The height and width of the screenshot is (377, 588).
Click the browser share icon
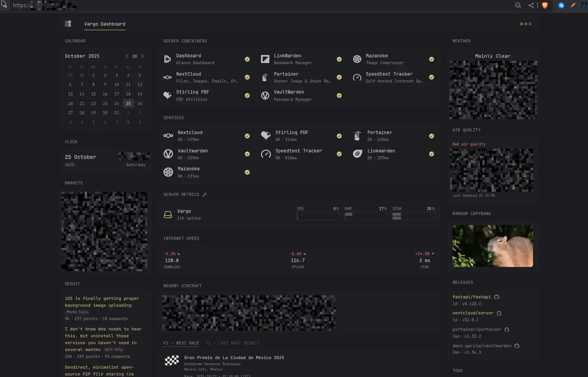coord(531,5)
